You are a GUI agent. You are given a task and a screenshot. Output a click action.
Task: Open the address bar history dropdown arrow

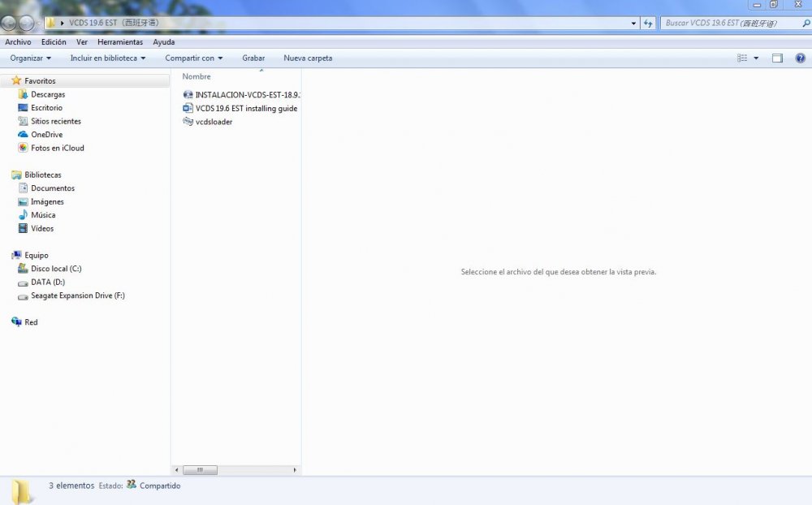point(633,24)
